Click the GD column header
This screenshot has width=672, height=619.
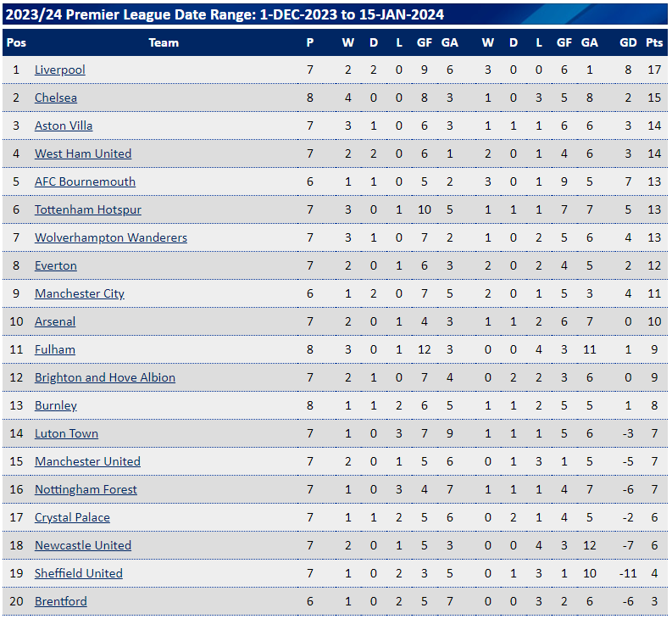click(628, 43)
